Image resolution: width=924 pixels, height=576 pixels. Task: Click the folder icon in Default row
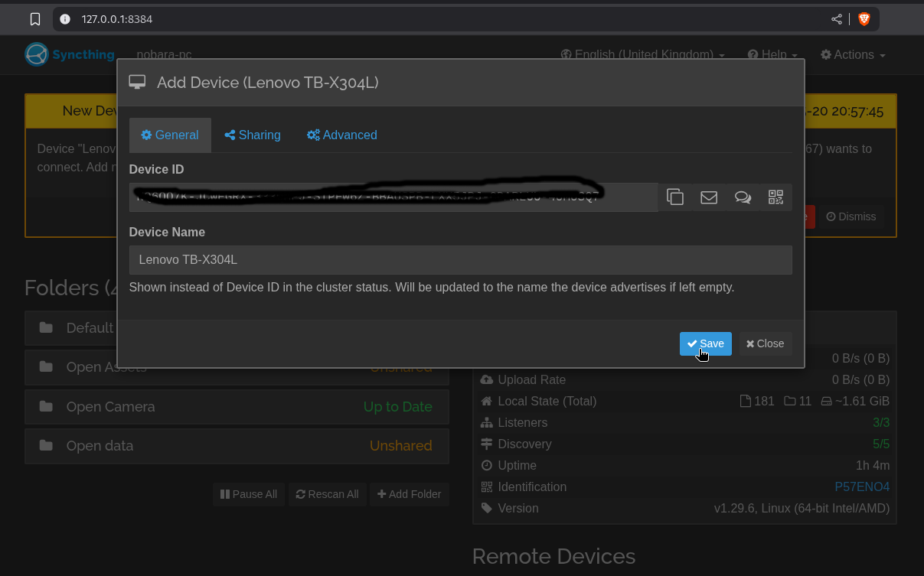[x=46, y=327]
